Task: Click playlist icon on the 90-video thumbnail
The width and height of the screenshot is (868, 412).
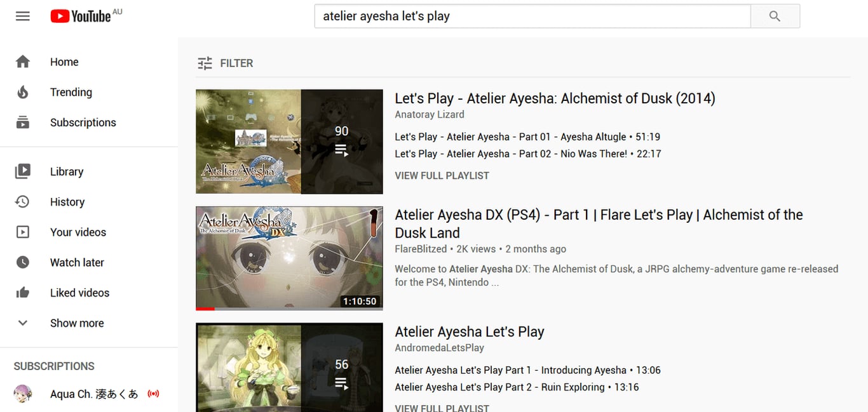Action: pos(342,150)
